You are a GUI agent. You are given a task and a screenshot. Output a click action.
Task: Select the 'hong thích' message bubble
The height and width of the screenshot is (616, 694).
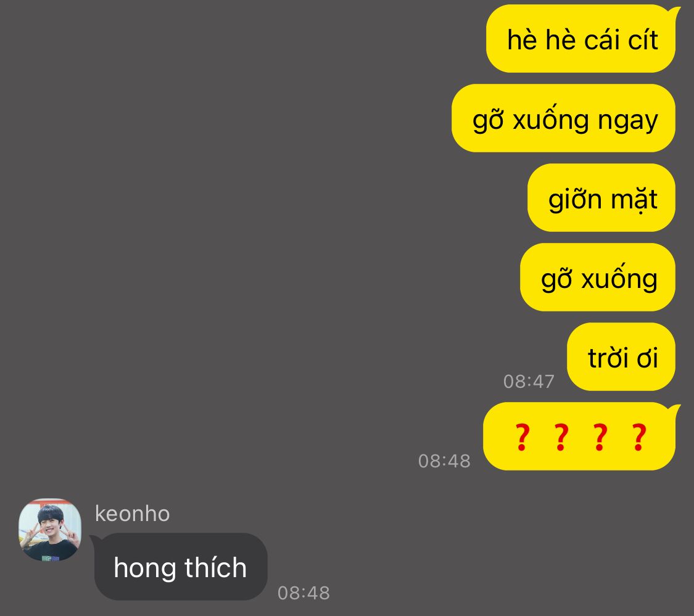coord(181,567)
